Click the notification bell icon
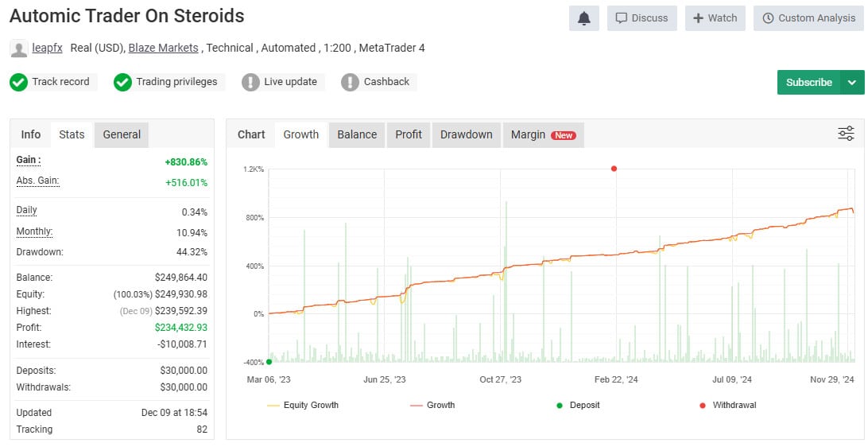 [x=584, y=18]
